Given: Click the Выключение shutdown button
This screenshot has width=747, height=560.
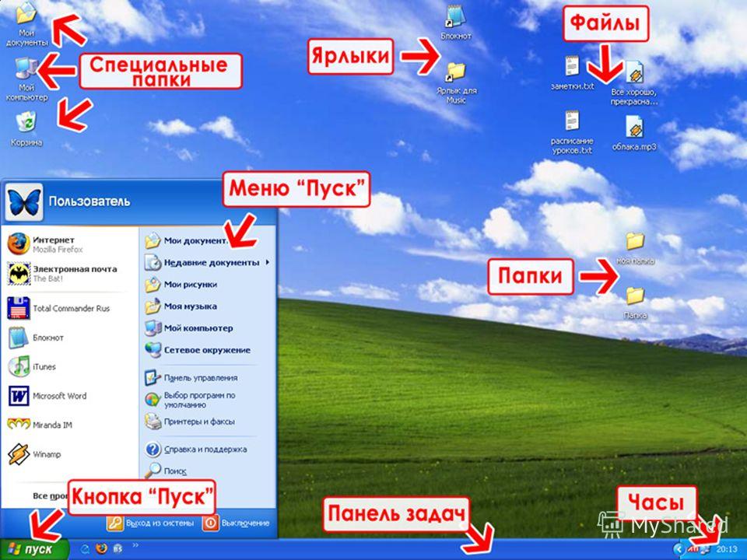Looking at the screenshot, I should coord(236,523).
